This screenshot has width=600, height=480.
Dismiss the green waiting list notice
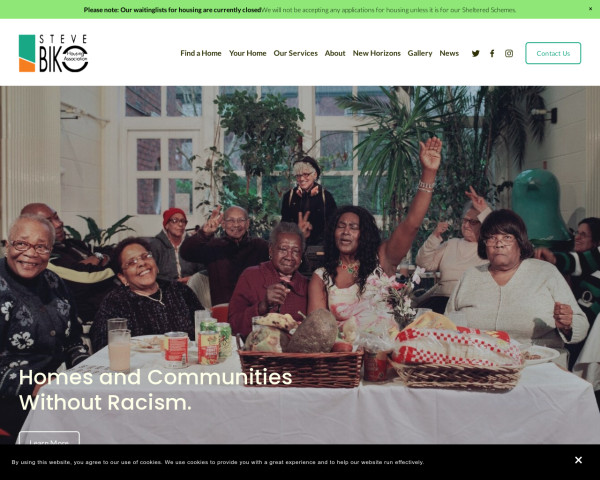point(590,9)
